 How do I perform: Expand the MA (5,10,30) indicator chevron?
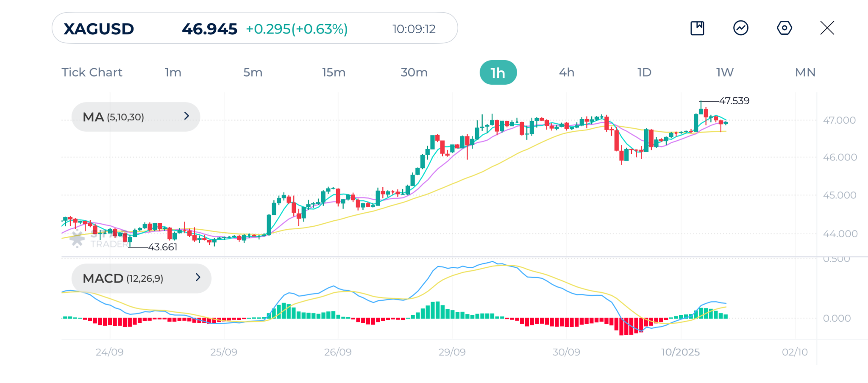(x=186, y=116)
